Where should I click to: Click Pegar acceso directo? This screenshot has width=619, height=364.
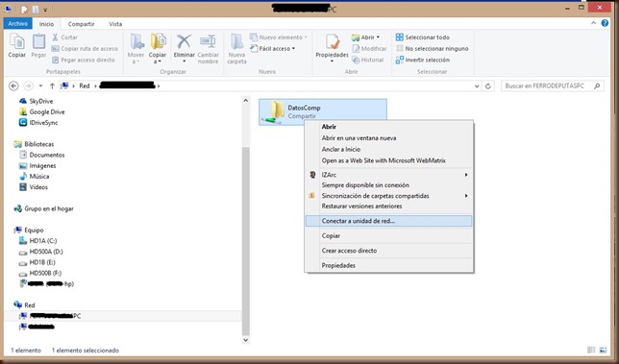[84, 60]
